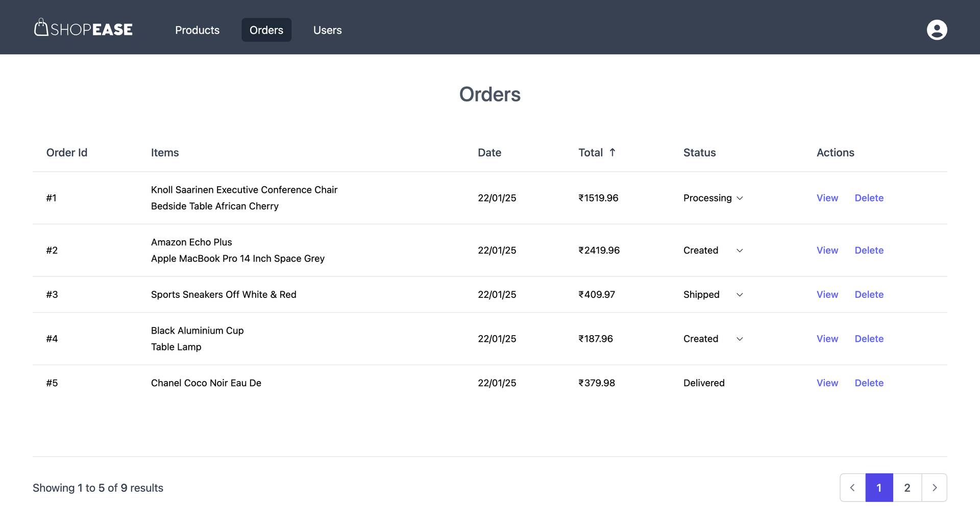Click Chanel Coco Noir Eau De item
The image size is (980, 529).
pos(206,383)
